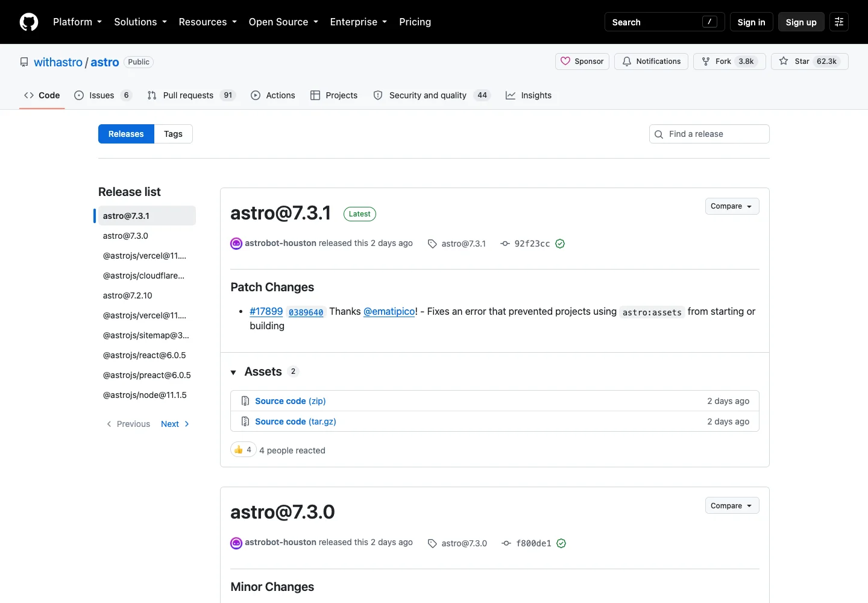Open commit 0389640 link
Viewport: 868px width, 603px height.
[x=306, y=312]
